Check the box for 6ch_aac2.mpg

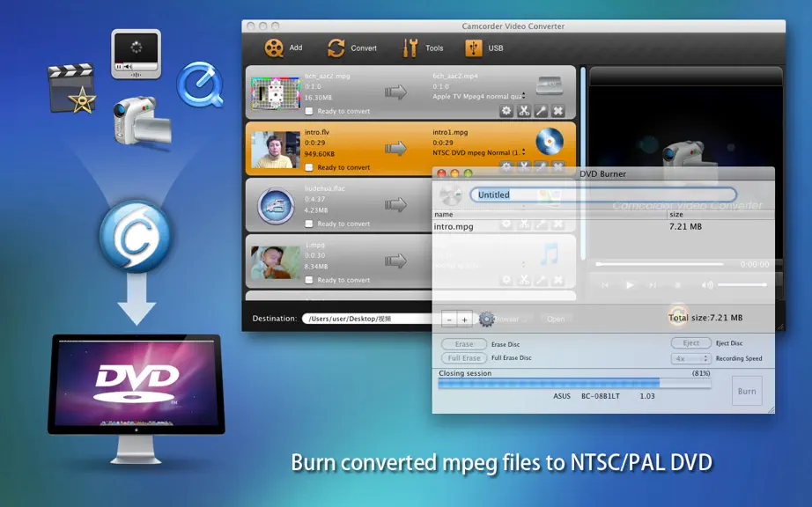click(308, 111)
